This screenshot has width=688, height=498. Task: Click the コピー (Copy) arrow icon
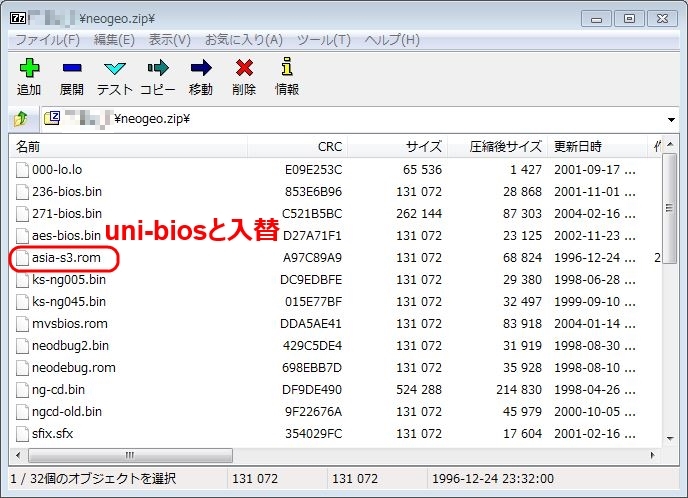click(158, 68)
